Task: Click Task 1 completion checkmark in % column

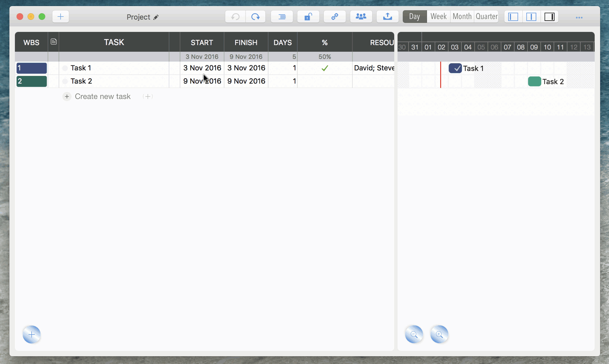Action: point(324,68)
